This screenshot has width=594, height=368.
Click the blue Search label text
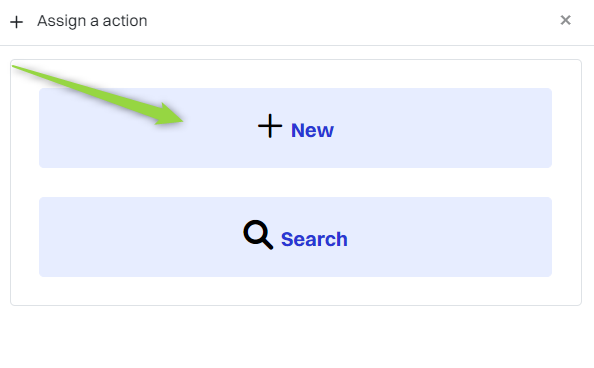pos(314,239)
